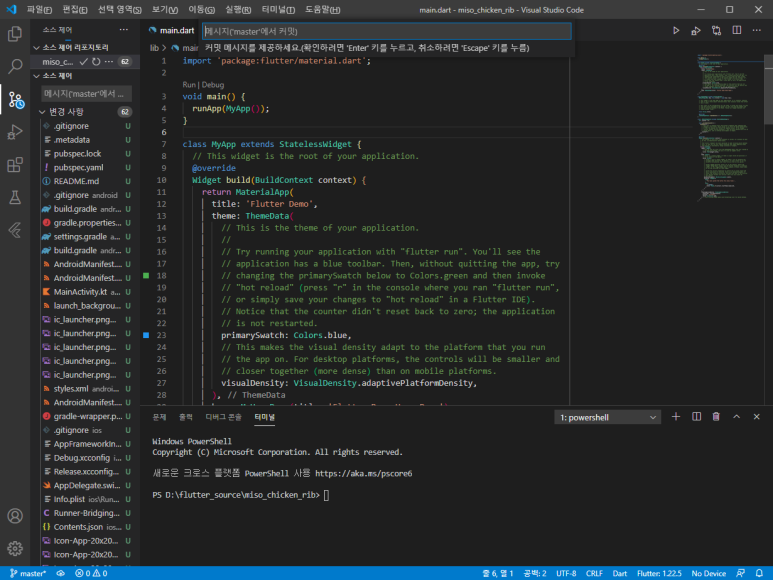This screenshot has width=773, height=580.
Task: Maximize the terminal panel size
Action: coord(737,417)
